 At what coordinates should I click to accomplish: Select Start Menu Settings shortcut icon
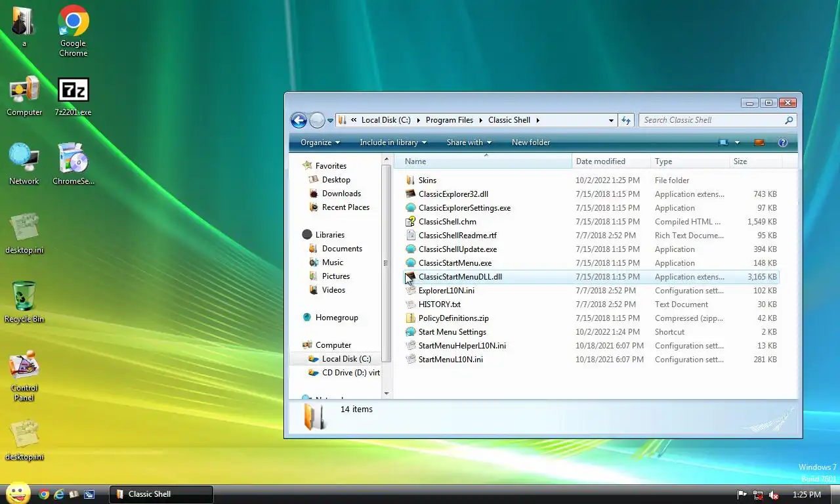(411, 332)
